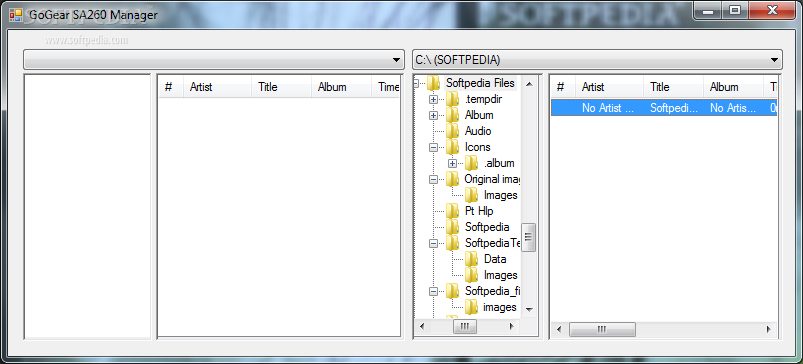Click the .album folder icon

click(472, 163)
